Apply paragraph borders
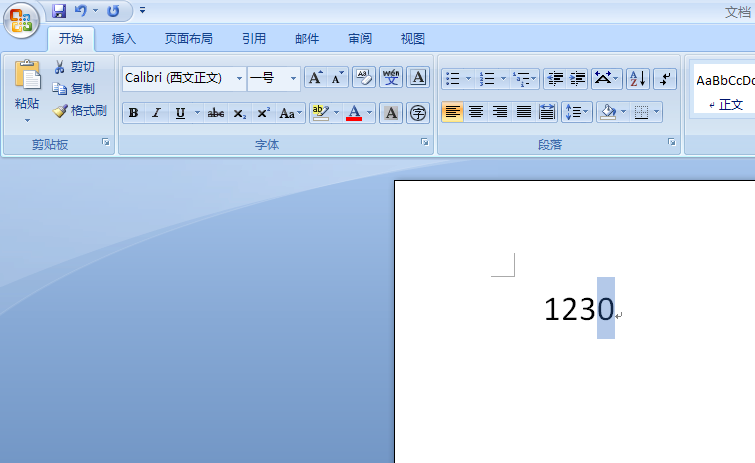Screen dimensions: 755x463 [641, 113]
